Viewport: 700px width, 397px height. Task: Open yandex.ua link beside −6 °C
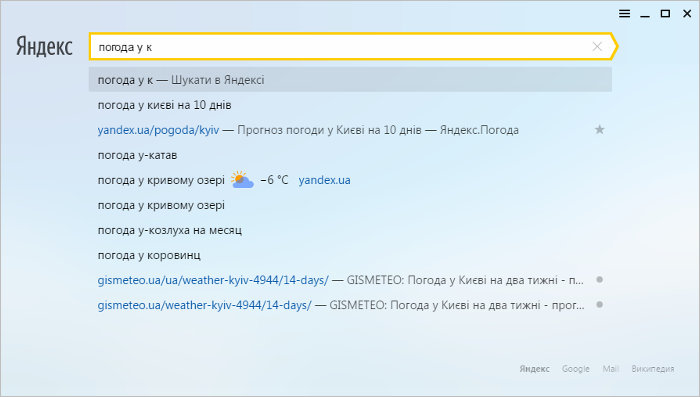(325, 180)
